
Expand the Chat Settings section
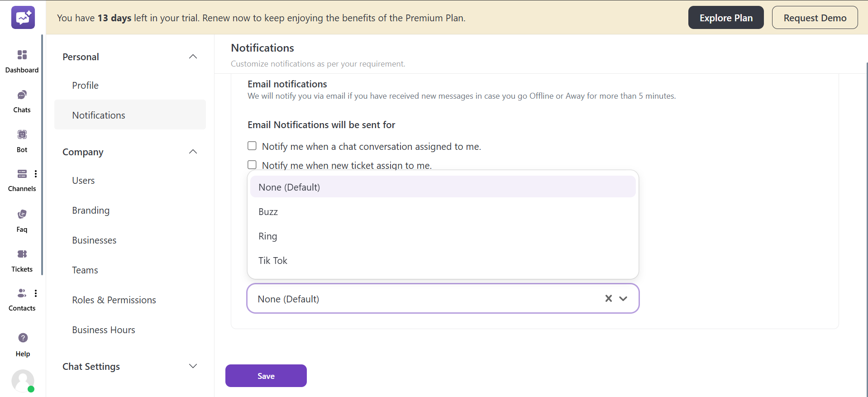point(193,366)
